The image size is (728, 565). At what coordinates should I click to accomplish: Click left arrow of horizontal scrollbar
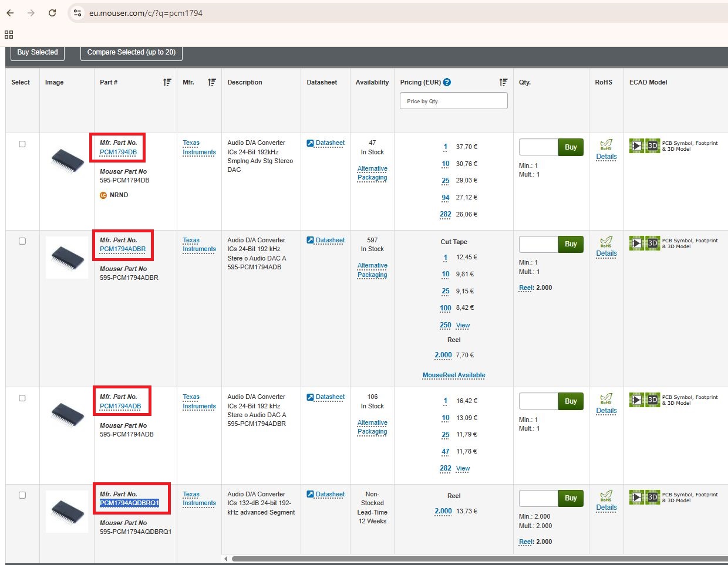point(226,559)
